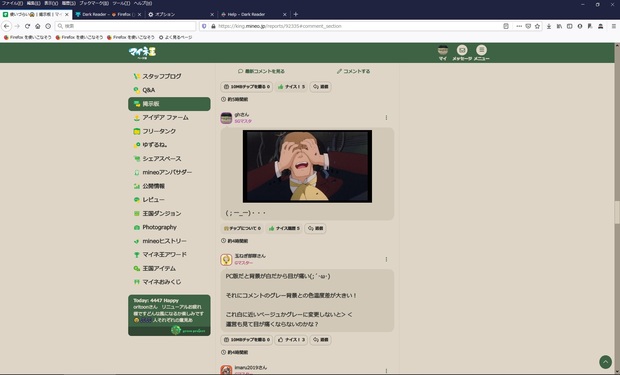Click the padlock site security icon
620x375 pixels.
(213, 26)
